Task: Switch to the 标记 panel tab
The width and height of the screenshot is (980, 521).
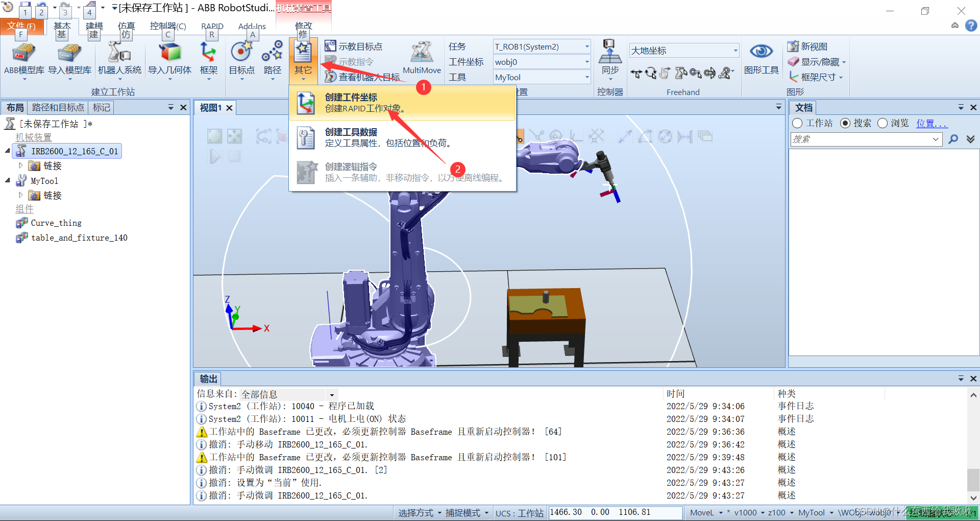Action: (x=101, y=107)
